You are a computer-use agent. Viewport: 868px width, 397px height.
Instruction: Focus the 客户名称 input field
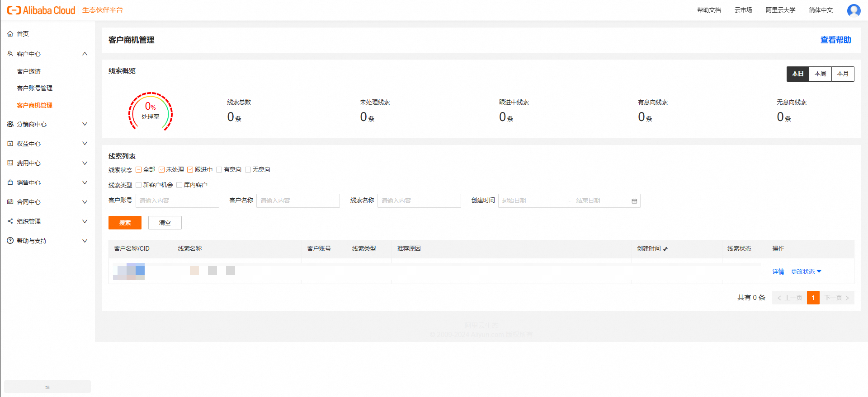298,201
